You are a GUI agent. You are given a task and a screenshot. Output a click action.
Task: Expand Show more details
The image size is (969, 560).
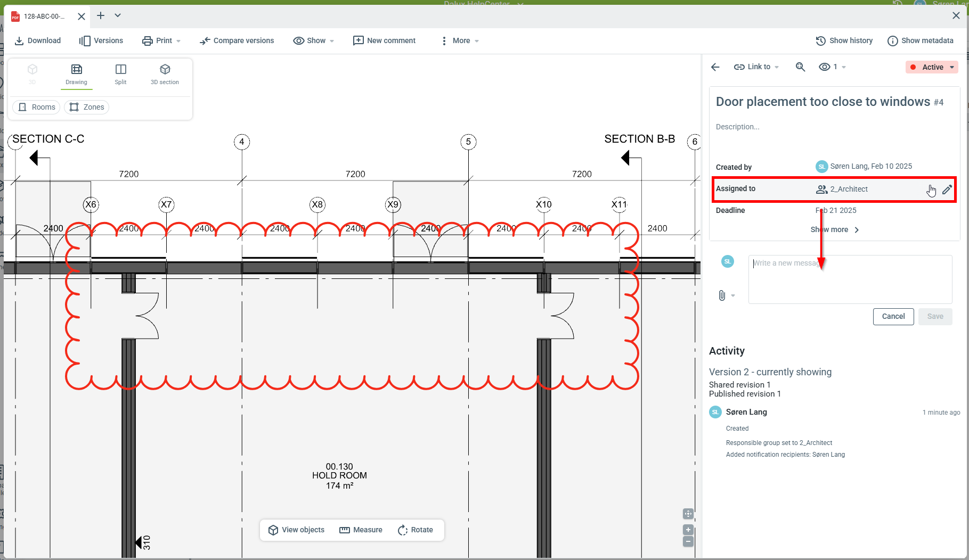pyautogui.click(x=835, y=230)
